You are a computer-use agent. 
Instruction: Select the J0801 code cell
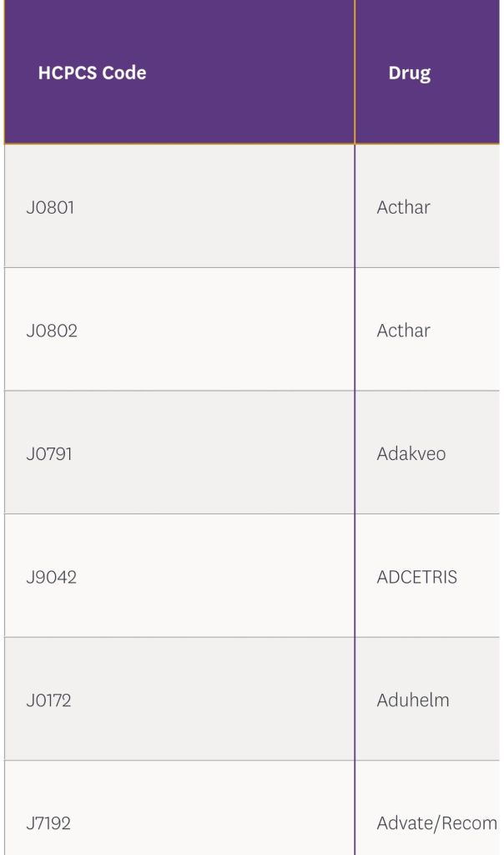pyautogui.click(x=50, y=207)
